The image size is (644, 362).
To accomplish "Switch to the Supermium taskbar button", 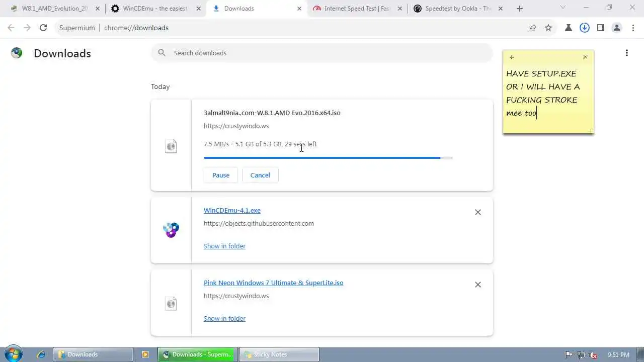I will pyautogui.click(x=197, y=354).
